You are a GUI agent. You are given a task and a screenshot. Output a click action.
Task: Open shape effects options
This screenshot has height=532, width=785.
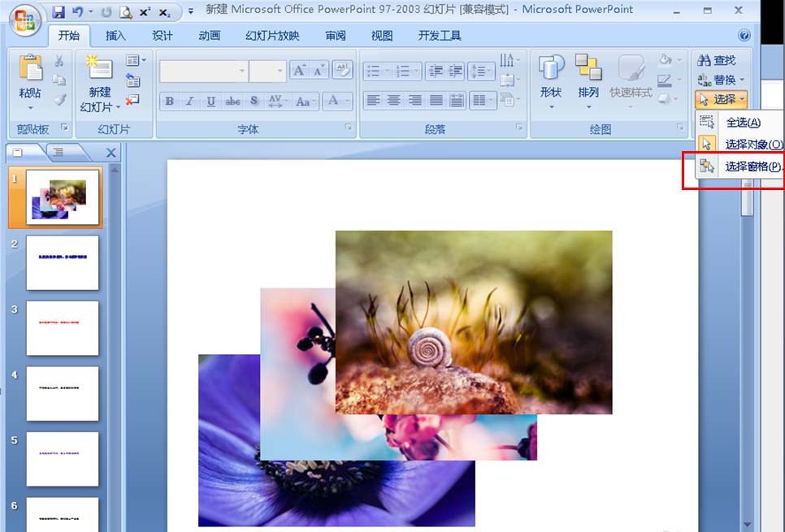(668, 99)
